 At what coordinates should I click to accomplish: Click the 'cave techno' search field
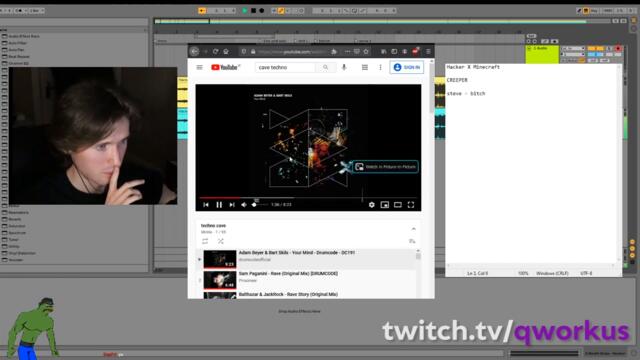(x=285, y=67)
